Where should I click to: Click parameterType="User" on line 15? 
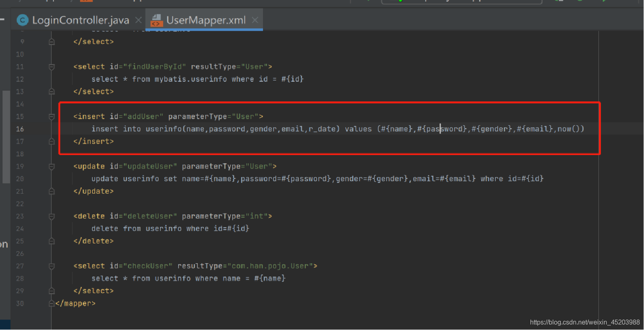coord(214,116)
